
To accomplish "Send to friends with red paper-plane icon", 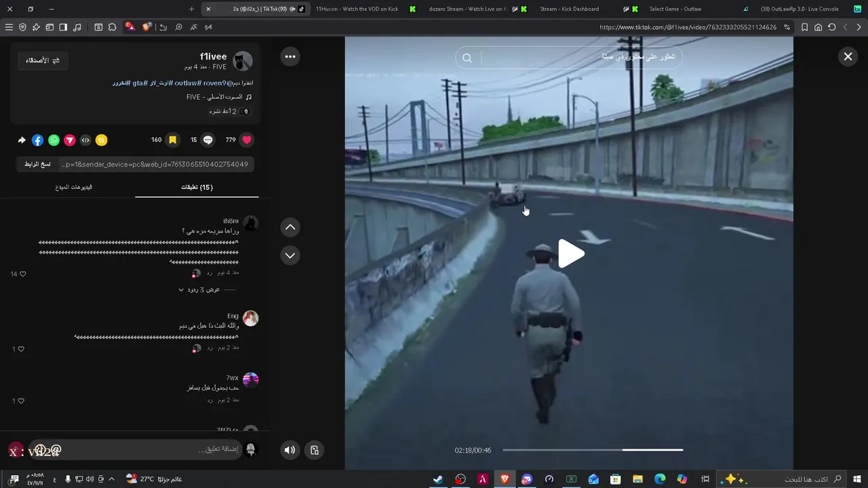I will tap(70, 140).
